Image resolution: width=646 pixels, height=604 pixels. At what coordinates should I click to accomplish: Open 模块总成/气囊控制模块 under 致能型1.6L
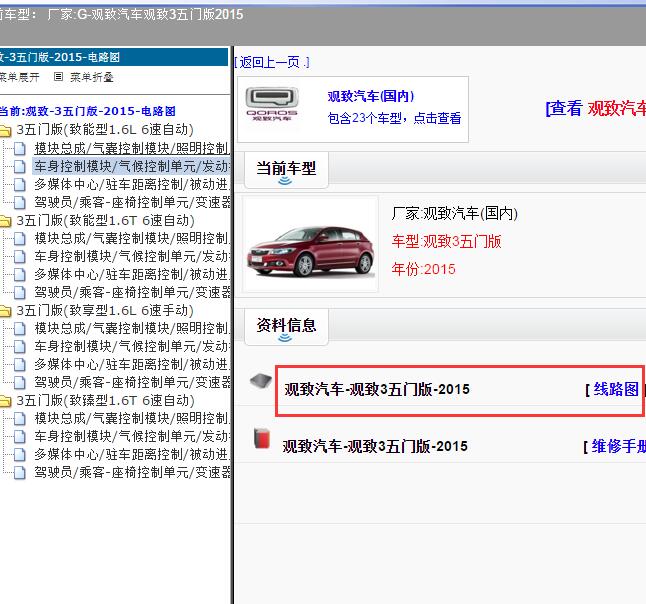(x=132, y=148)
